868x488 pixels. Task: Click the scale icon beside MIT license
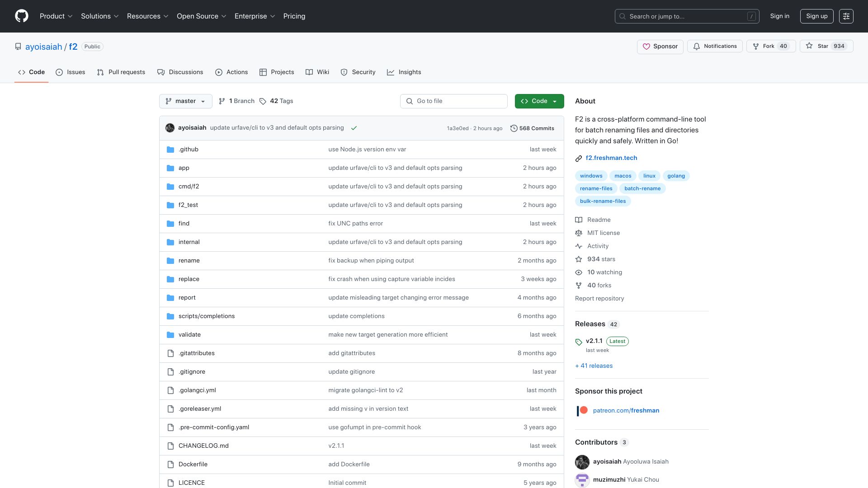click(x=579, y=233)
